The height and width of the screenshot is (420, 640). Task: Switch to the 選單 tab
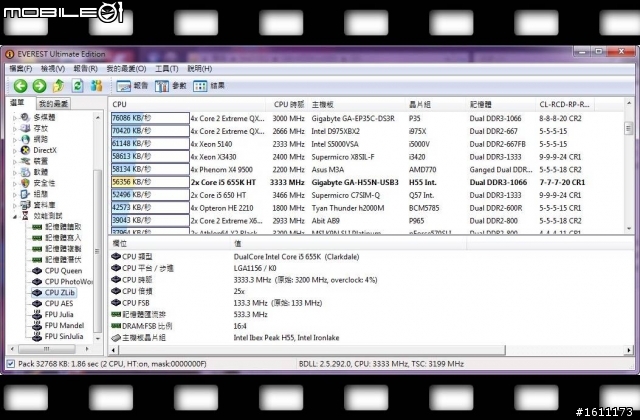18,103
